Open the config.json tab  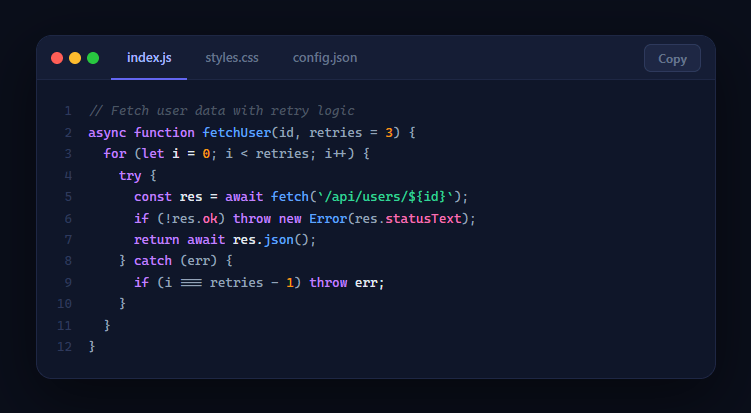point(325,58)
